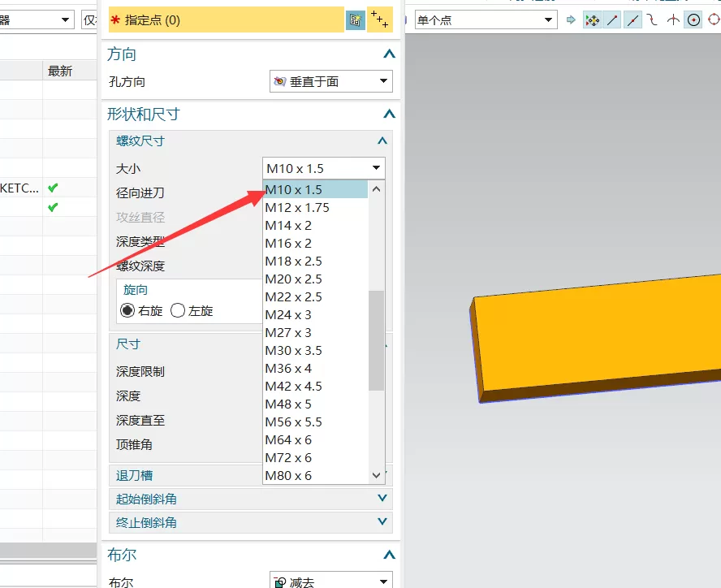721x588 pixels.
Task: Choose M72 x 6 from the list
Action: (315, 458)
